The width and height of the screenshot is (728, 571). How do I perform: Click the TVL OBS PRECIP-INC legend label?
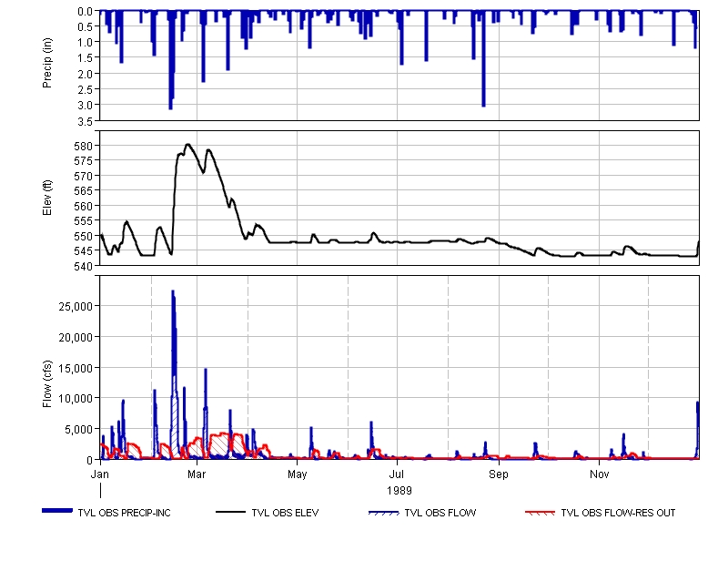pos(124,513)
